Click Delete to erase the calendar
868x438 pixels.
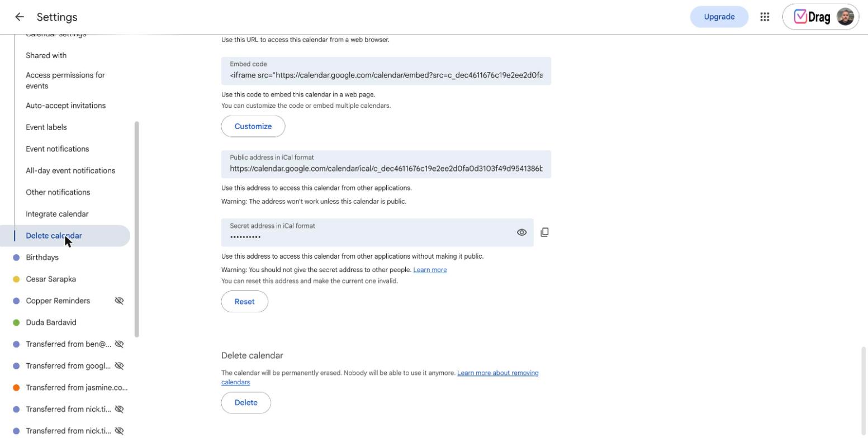[246, 403]
